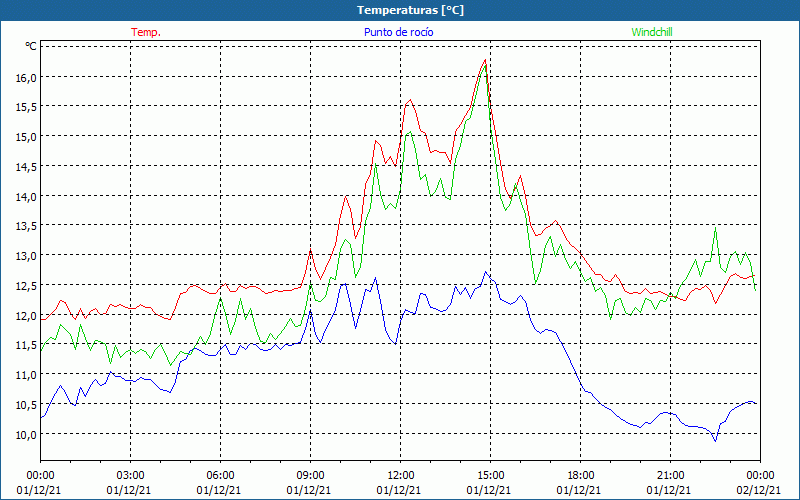Image resolution: width=800 pixels, height=500 pixels.
Task: Click the y-axis value '12,0'
Action: click(27, 315)
